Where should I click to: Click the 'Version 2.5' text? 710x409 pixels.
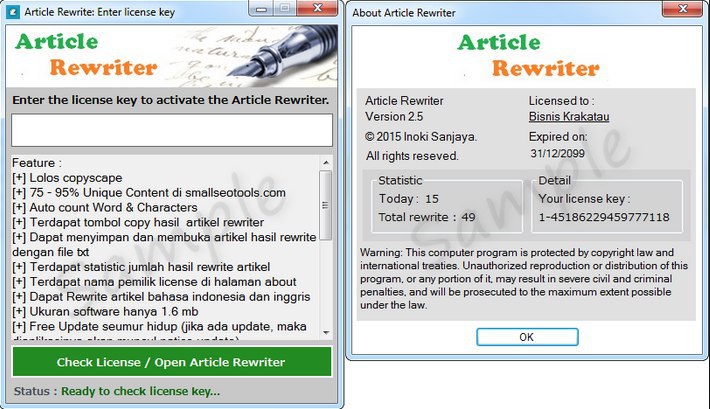[x=394, y=116]
